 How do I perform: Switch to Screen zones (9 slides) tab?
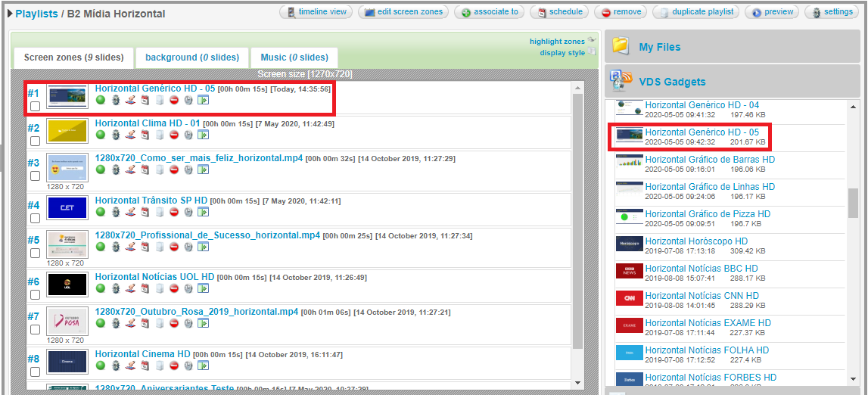coord(73,57)
